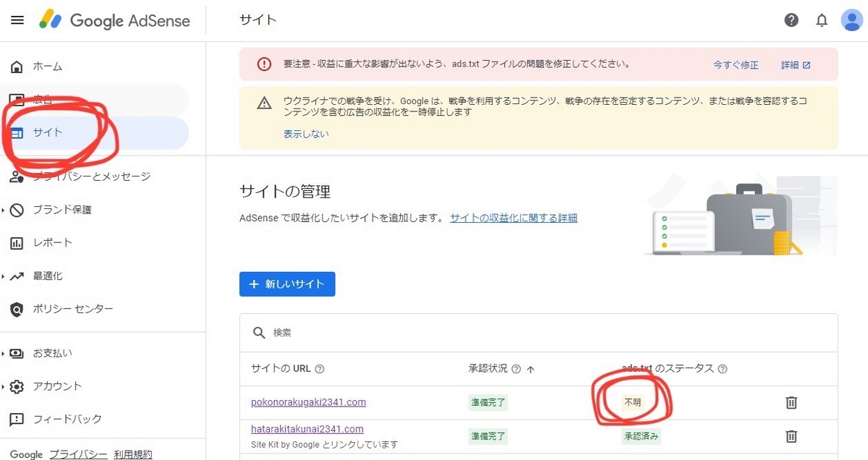Image resolution: width=868 pixels, height=460 pixels.
Task: Open プライバシー footer link
Action: [x=78, y=454]
